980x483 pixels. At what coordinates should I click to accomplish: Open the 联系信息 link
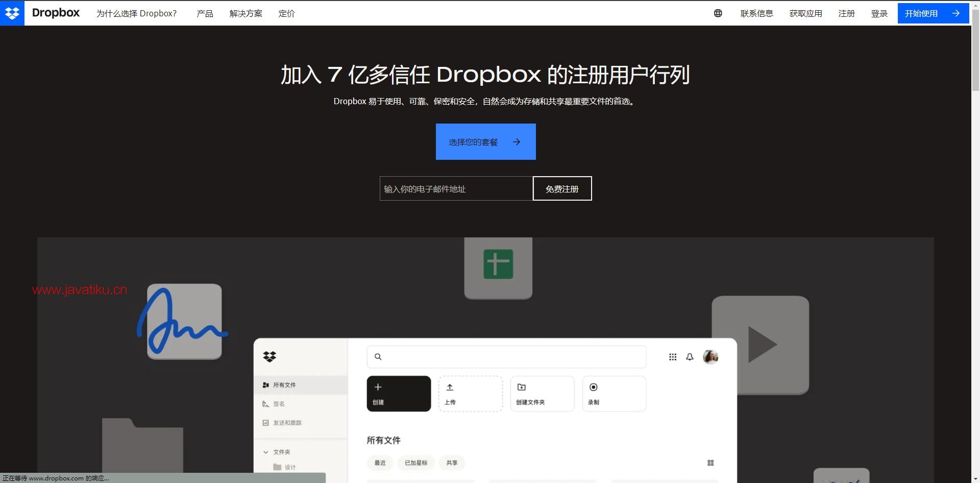[757, 13]
